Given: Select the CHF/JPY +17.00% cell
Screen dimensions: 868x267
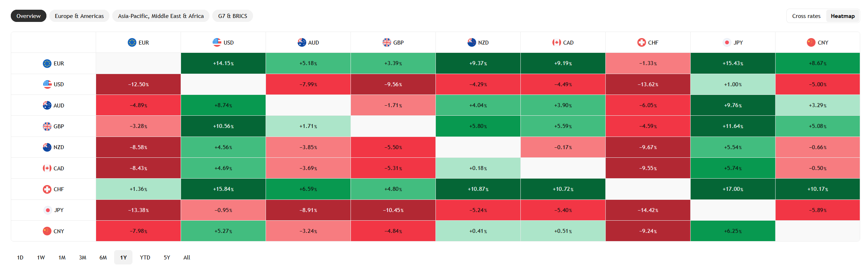Looking at the screenshot, I should (x=733, y=189).
